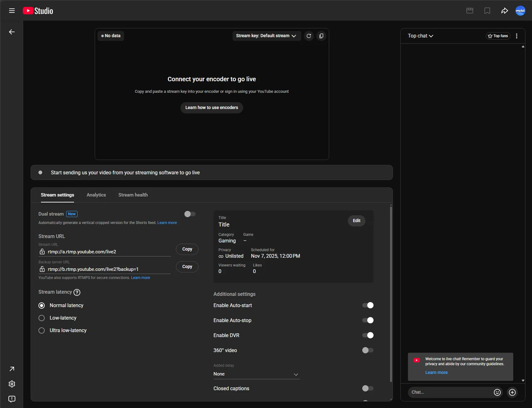Image resolution: width=532 pixels, height=408 pixels.
Task: Open the Stream health tab
Action: click(x=133, y=195)
